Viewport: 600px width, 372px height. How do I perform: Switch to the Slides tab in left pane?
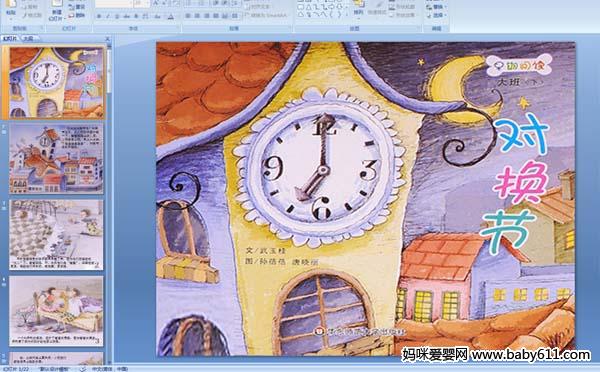9,38
